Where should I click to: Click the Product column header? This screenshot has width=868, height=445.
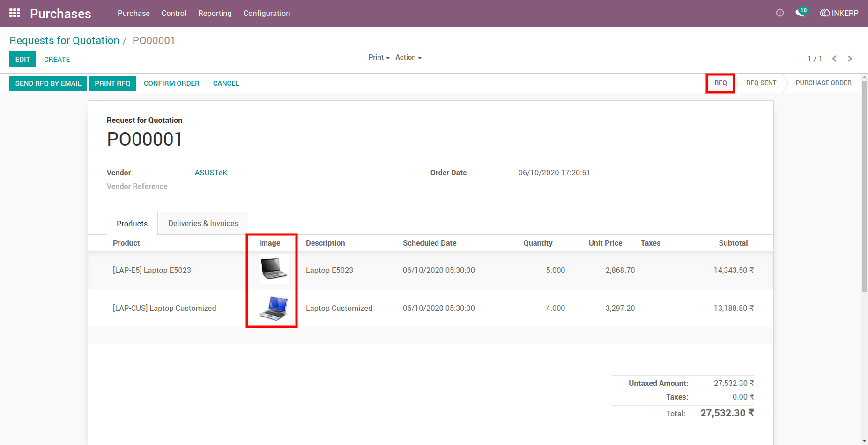pyautogui.click(x=126, y=243)
